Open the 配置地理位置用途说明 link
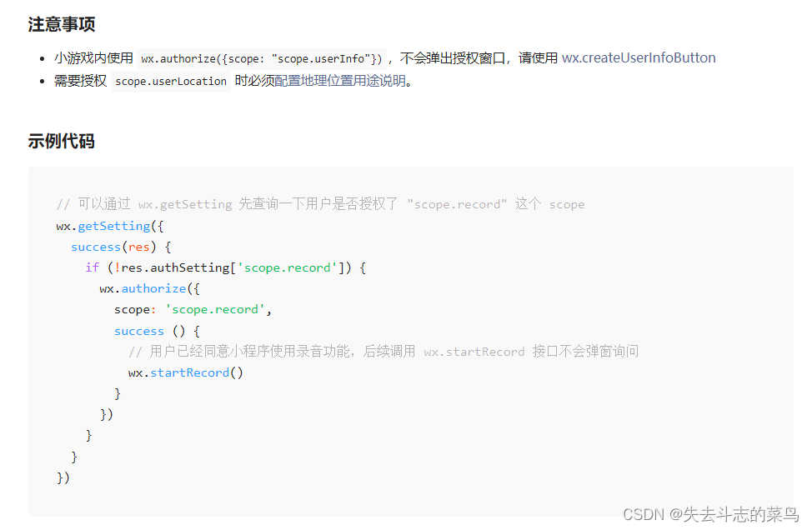 pos(340,81)
